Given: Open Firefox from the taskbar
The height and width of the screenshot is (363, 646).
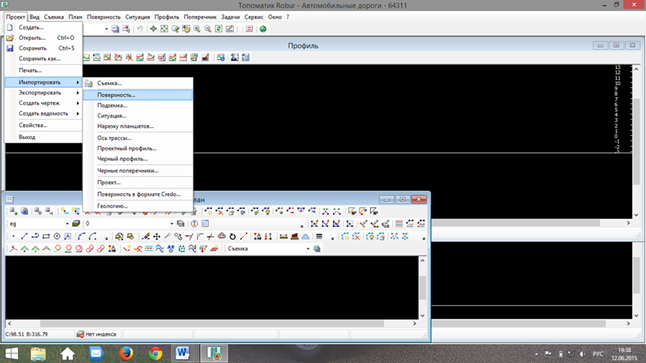Looking at the screenshot, I should 126,354.
